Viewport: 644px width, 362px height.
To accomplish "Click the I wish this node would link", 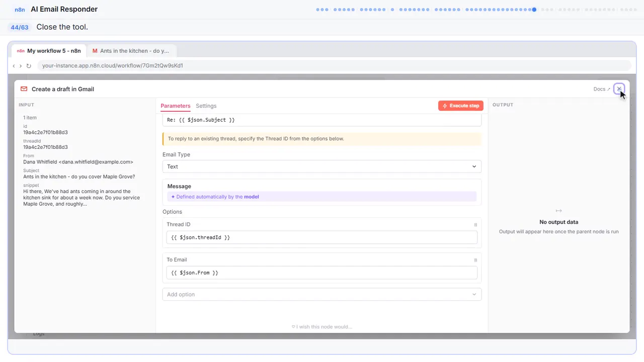I will coord(322,327).
